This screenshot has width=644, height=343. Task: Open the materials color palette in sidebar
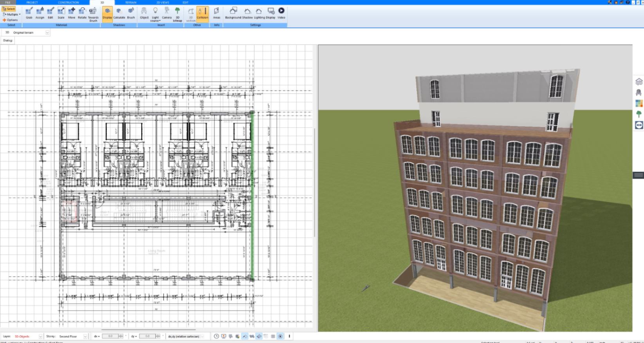(639, 103)
